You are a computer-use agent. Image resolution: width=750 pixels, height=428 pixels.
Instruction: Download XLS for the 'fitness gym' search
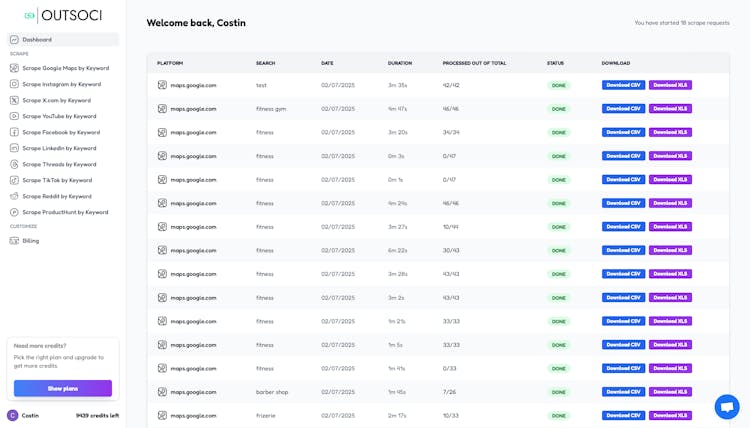click(x=670, y=108)
